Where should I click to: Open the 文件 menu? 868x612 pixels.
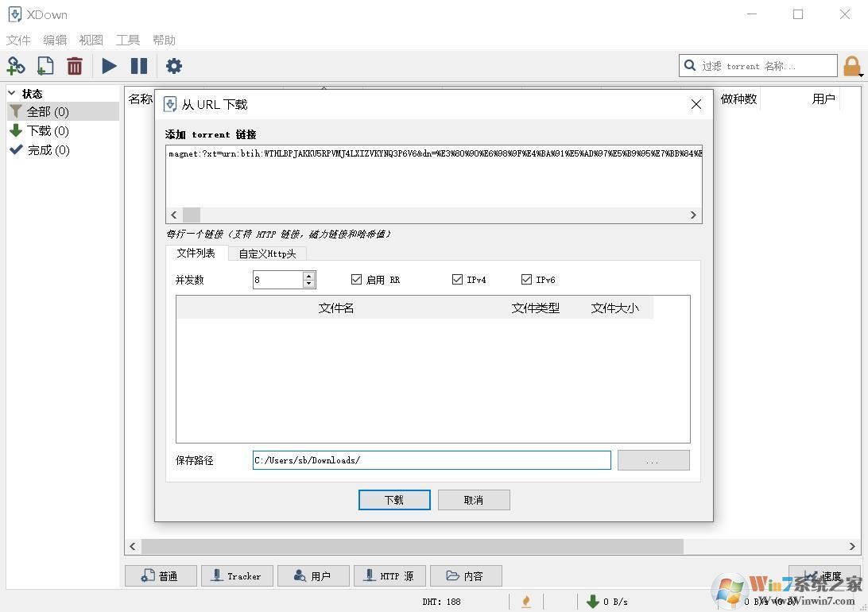(x=18, y=40)
